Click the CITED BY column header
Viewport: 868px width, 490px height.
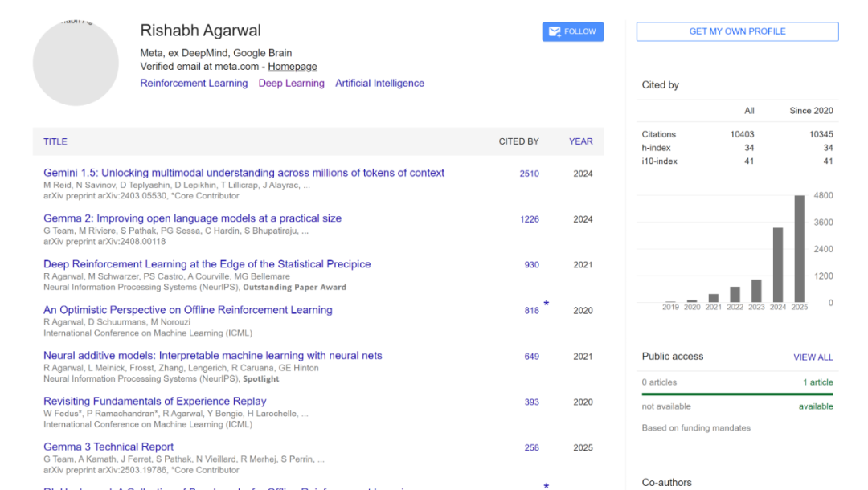(518, 141)
